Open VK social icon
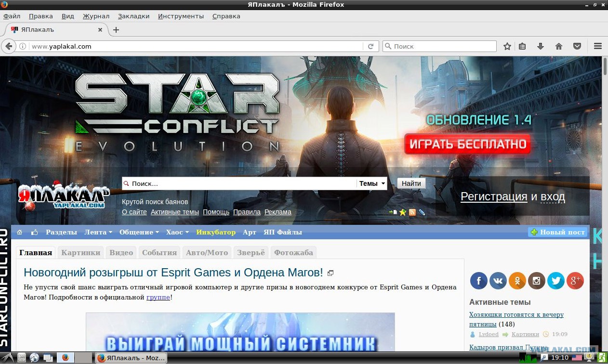The image size is (608, 364). [498, 280]
